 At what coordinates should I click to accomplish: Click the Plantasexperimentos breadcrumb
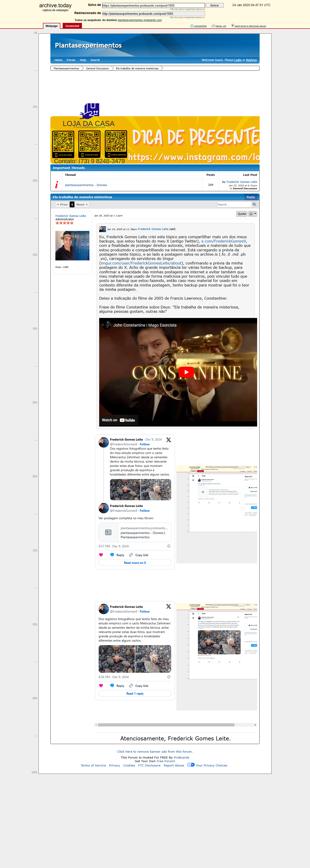66,68
